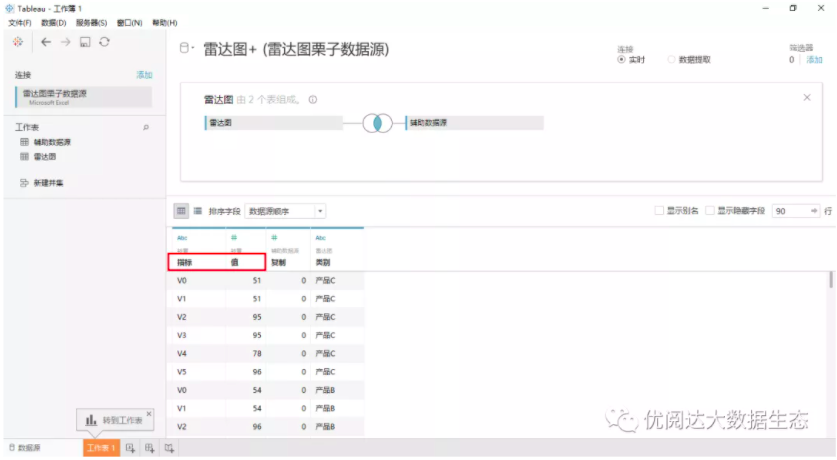Click 添加 to add a connection
837x460 pixels.
144,75
